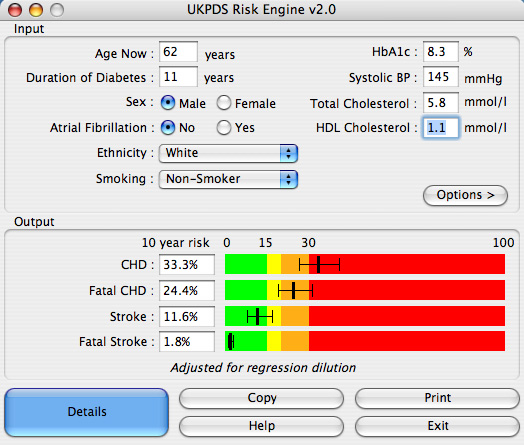This screenshot has height=445, width=524.
Task: Click the '10 year risk' heading
Action: pyautogui.click(x=176, y=243)
